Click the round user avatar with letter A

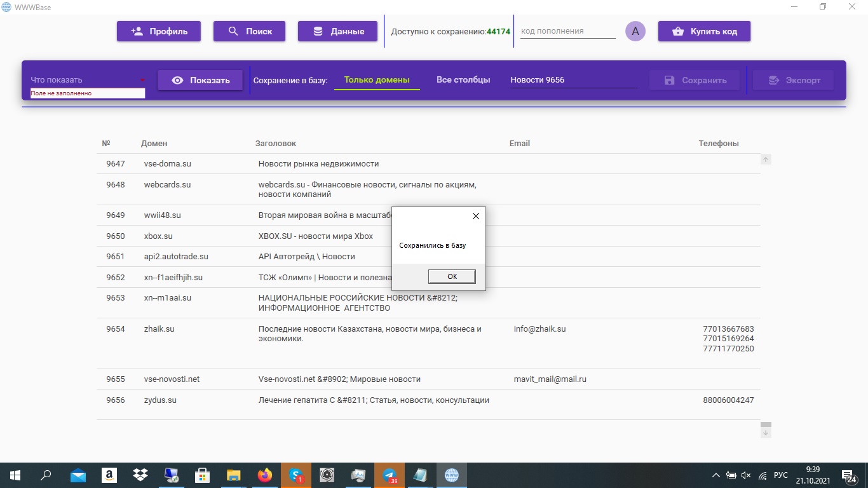coord(635,31)
